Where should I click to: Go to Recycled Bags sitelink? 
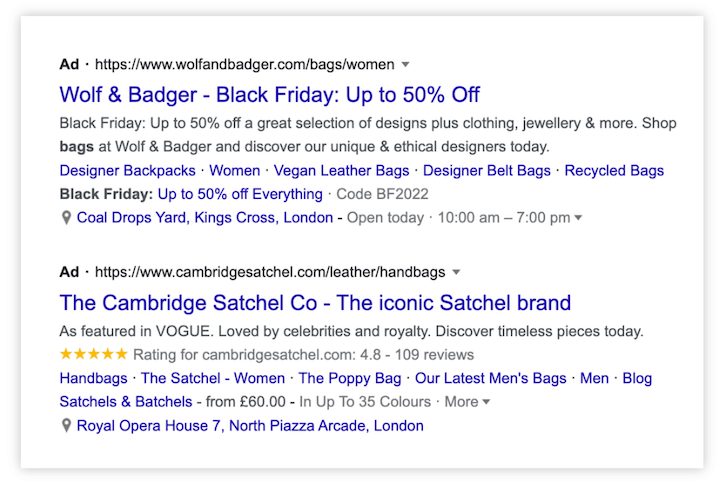click(x=614, y=171)
